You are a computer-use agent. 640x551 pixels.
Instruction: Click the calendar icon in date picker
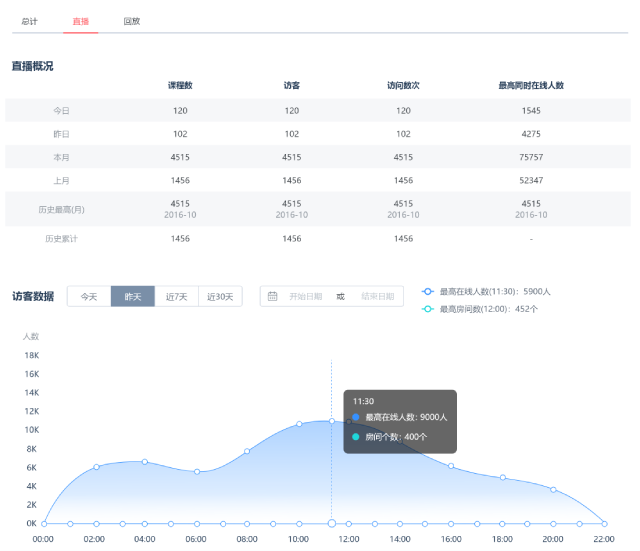272,296
